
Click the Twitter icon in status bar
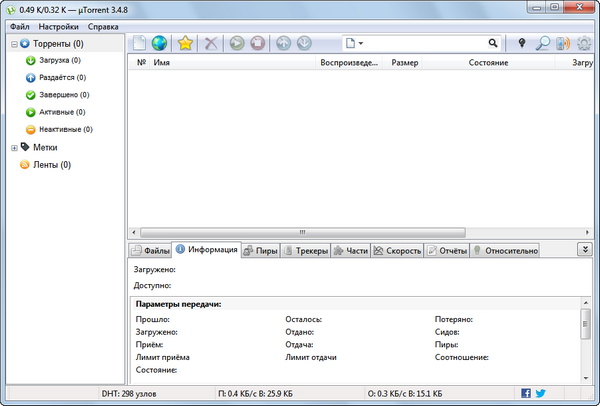(541, 394)
